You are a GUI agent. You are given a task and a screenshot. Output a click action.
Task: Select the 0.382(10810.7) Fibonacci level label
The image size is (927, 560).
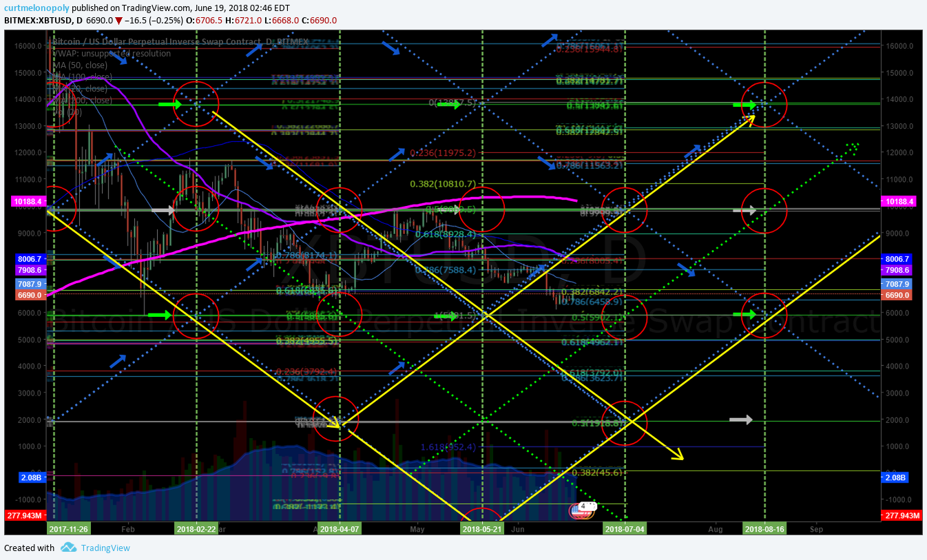(x=442, y=184)
